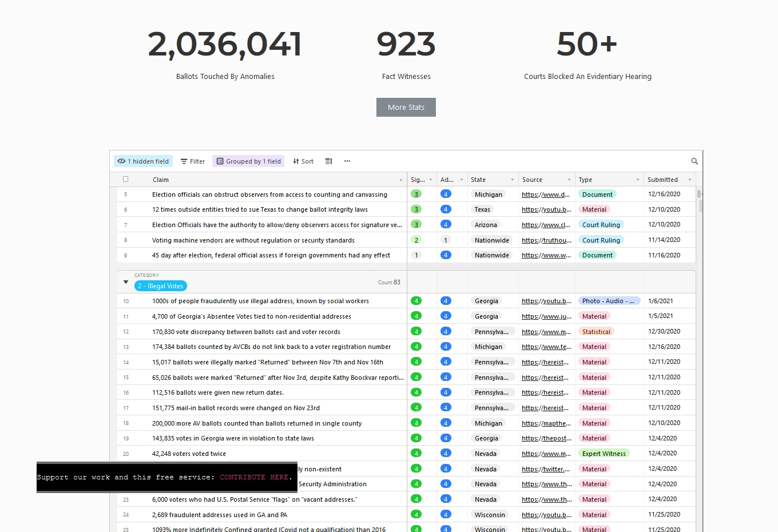The height and width of the screenshot is (532, 778).
Task: Click gray Ad badge 1 in row 8
Action: pos(446,240)
